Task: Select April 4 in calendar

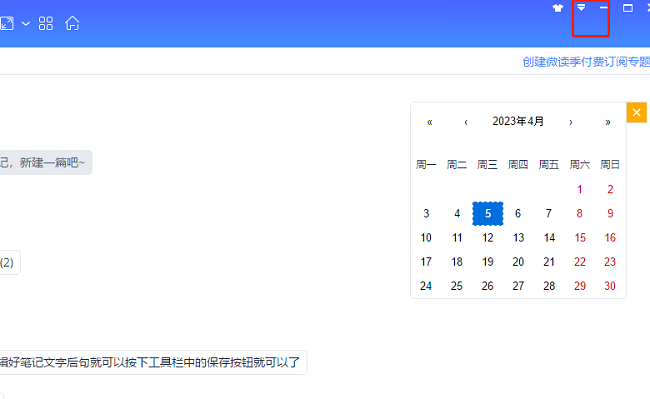Action: (457, 213)
